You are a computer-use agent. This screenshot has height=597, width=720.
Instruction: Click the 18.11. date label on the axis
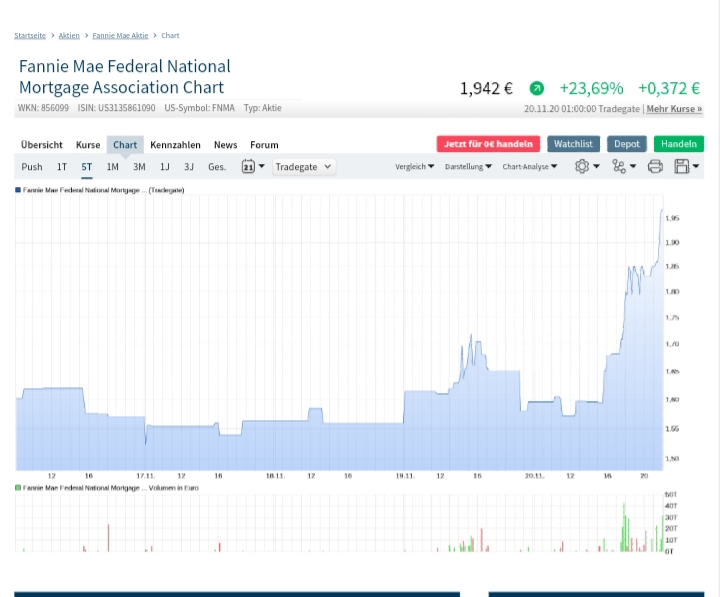click(275, 476)
